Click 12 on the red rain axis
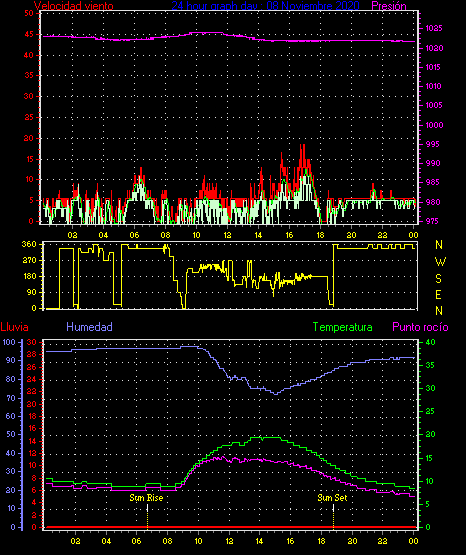466x555 pixels. [32, 453]
